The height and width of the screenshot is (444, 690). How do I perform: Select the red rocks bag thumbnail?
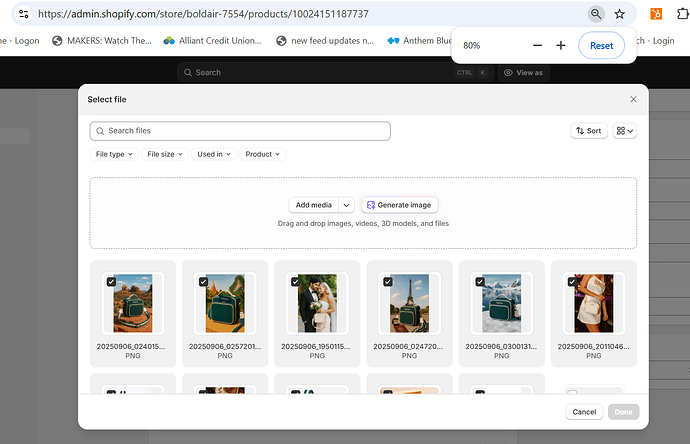point(133,304)
